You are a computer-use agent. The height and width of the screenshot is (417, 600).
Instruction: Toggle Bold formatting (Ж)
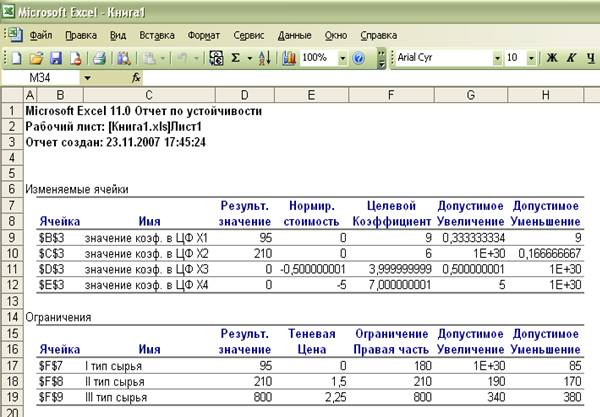(x=551, y=58)
